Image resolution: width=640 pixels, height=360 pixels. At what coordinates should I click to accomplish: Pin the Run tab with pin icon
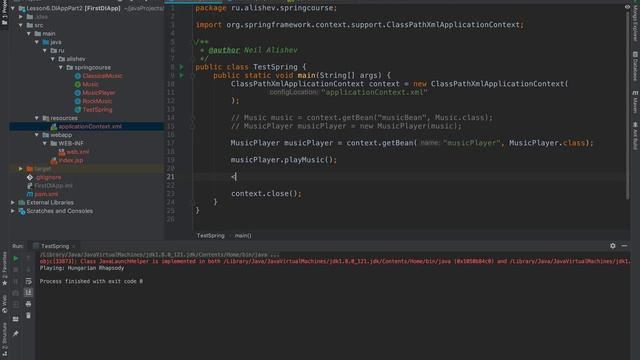[x=16, y=333]
